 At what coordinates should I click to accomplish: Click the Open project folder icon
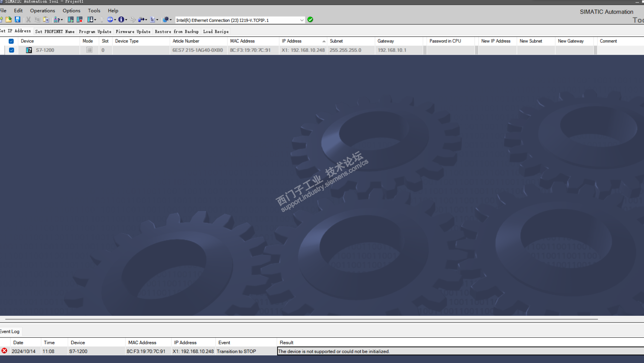tap(9, 20)
